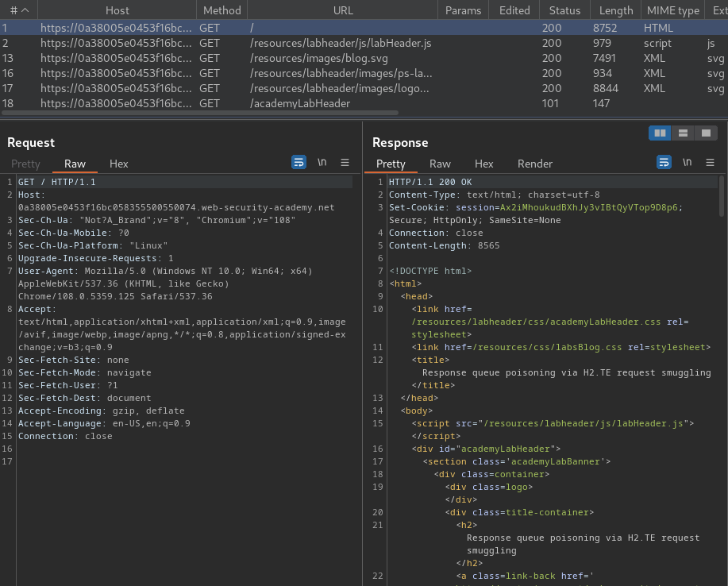Screen dimensions: 728x586
Task: Click the User-Agent header in request
Action: coord(165,283)
